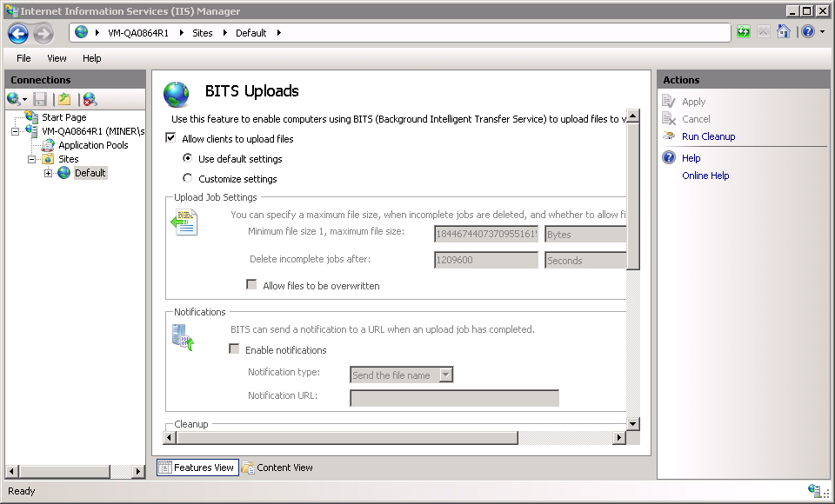Expand breadcrumb arrow after Sites

(224, 32)
